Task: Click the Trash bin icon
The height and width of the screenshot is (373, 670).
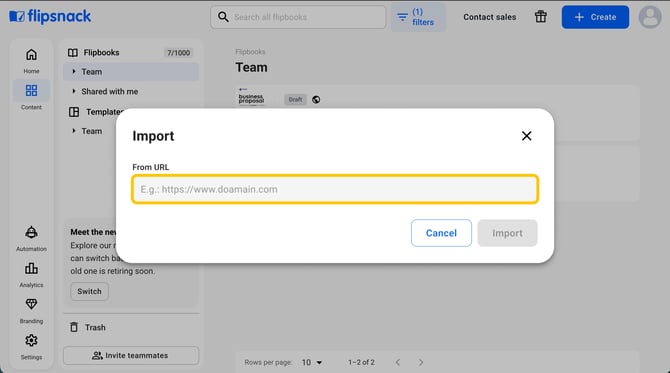Action: click(74, 327)
